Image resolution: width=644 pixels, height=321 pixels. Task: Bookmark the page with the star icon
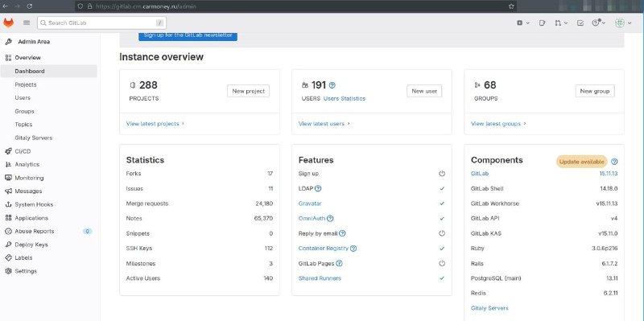(511, 6)
